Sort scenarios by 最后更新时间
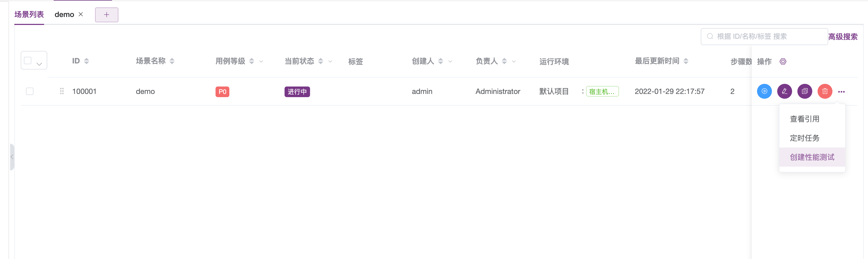The image size is (868, 259). [686, 61]
